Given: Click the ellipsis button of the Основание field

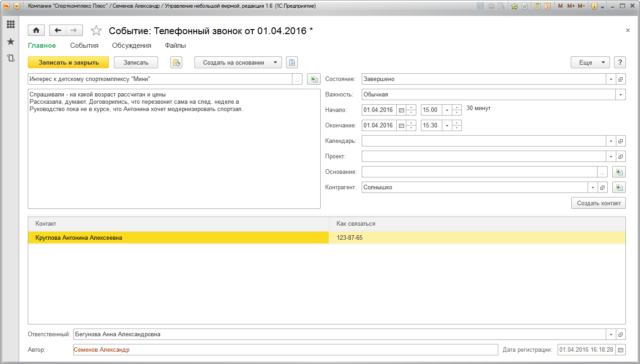Looking at the screenshot, I should point(602,172).
